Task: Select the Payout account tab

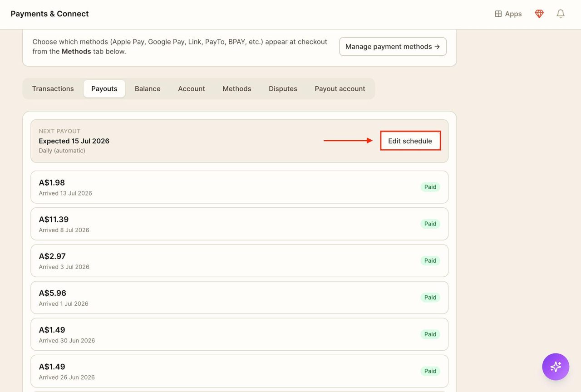Action: 340,88
